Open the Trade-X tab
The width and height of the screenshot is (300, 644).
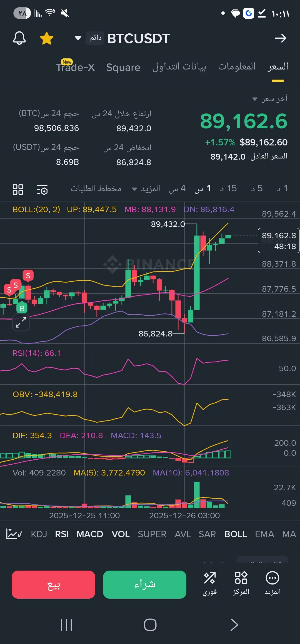(75, 67)
